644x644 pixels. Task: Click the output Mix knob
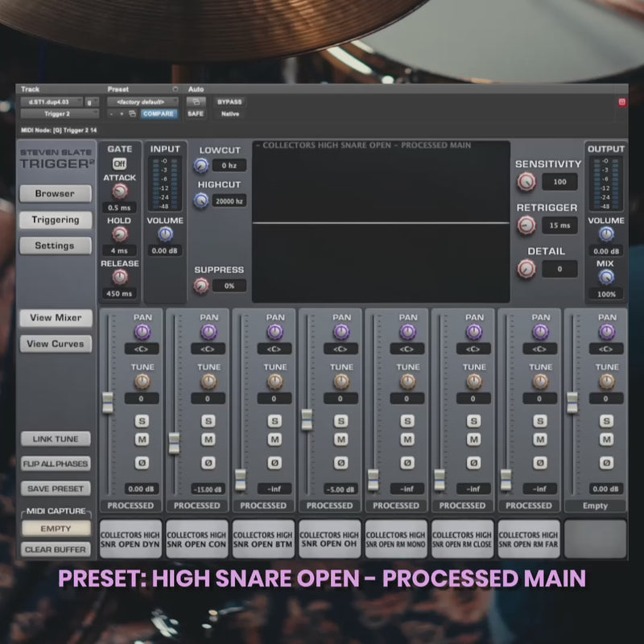[606, 277]
